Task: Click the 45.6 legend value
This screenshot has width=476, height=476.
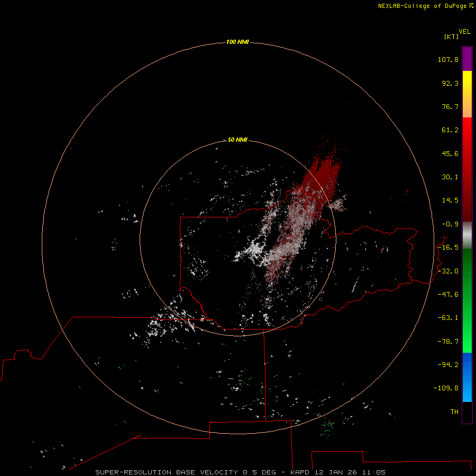Action: (x=450, y=153)
